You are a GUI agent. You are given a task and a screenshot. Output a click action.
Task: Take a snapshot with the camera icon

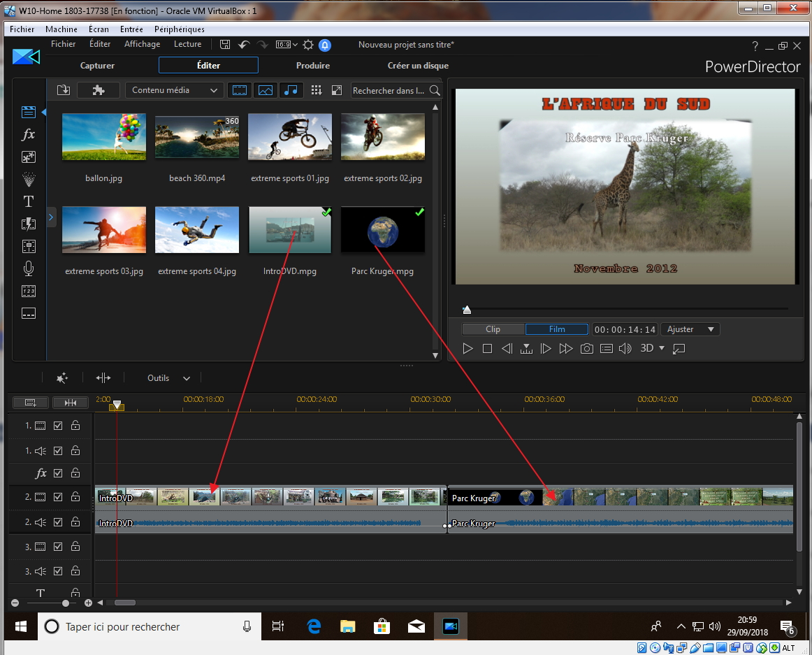pyautogui.click(x=587, y=348)
